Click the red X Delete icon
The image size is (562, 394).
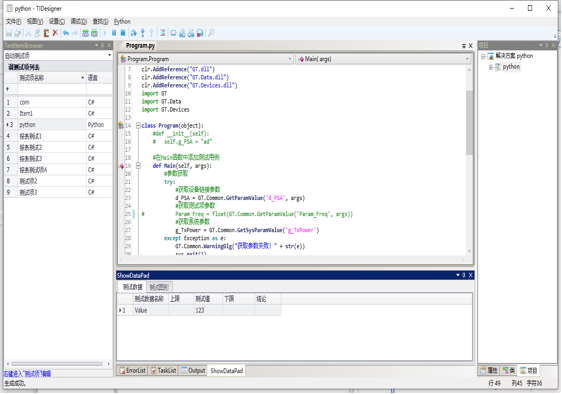55,33
